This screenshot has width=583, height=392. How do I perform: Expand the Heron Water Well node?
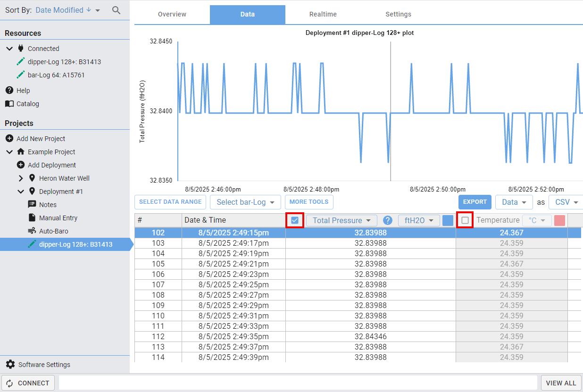20,178
